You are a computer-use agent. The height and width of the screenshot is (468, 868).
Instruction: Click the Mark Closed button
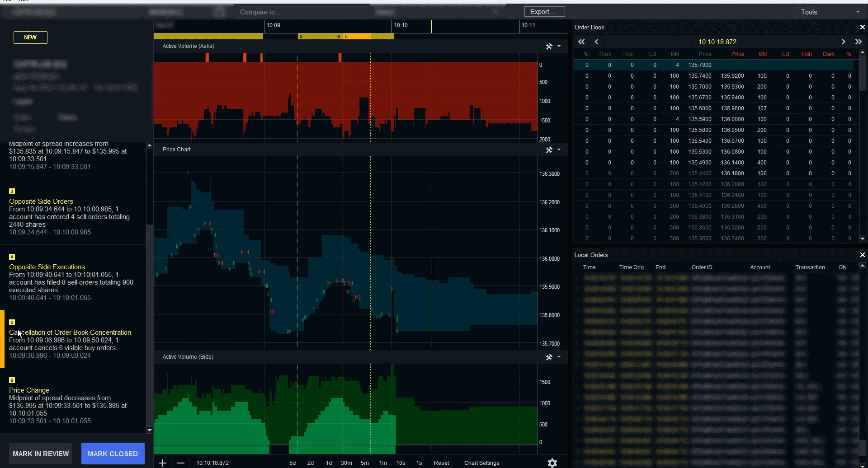pos(113,454)
